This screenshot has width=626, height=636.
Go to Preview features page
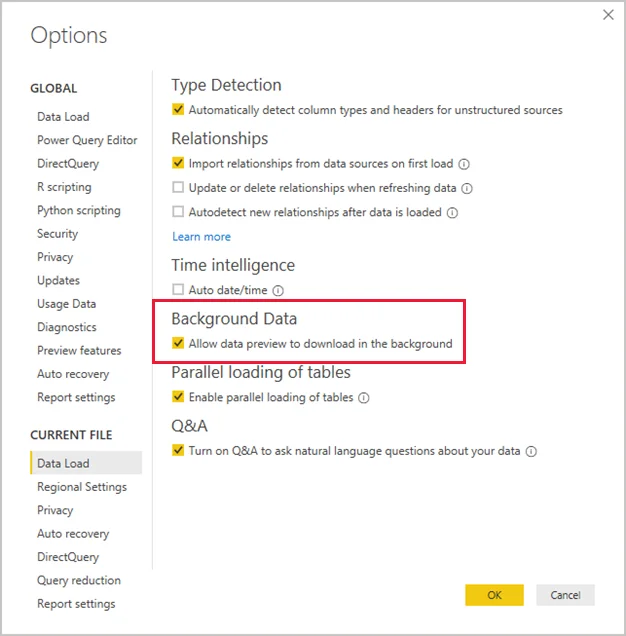(x=79, y=351)
